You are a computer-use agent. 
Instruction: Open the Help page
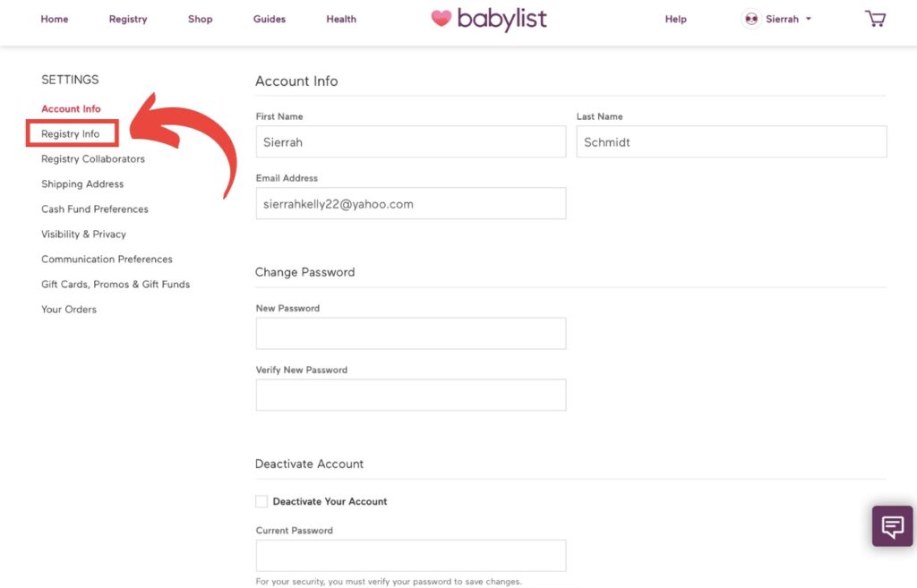click(x=675, y=18)
